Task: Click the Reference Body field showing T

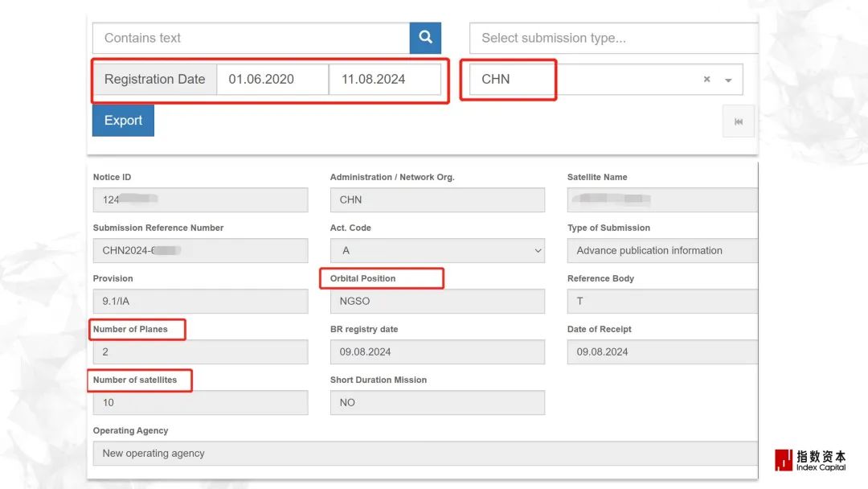Action: [x=662, y=302]
